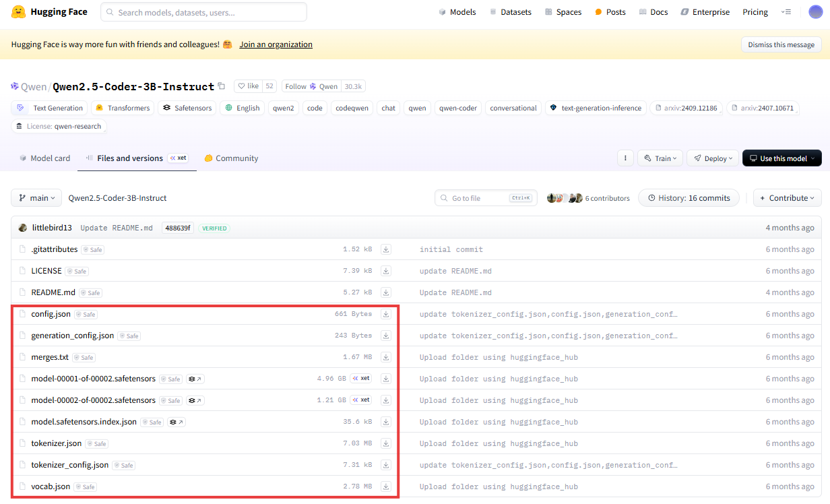The image size is (830, 504).
Task: Expand the Use this model dropdown
Action: coord(782,158)
